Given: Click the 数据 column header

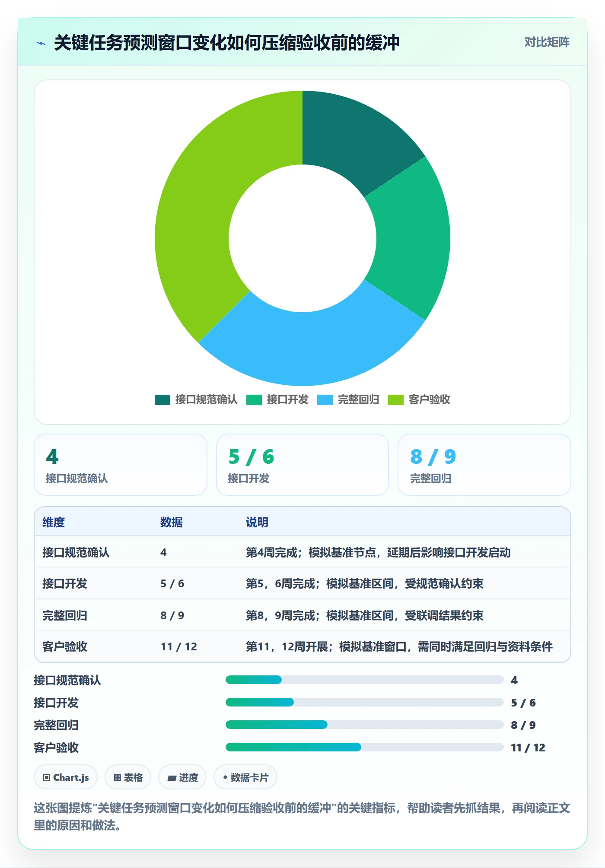Looking at the screenshot, I should click(172, 522).
